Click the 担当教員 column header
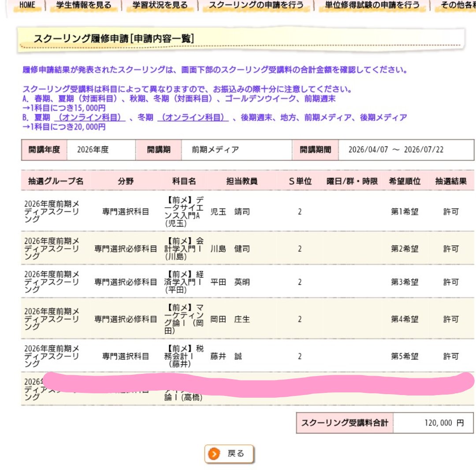The height and width of the screenshot is (470, 476). (x=242, y=181)
